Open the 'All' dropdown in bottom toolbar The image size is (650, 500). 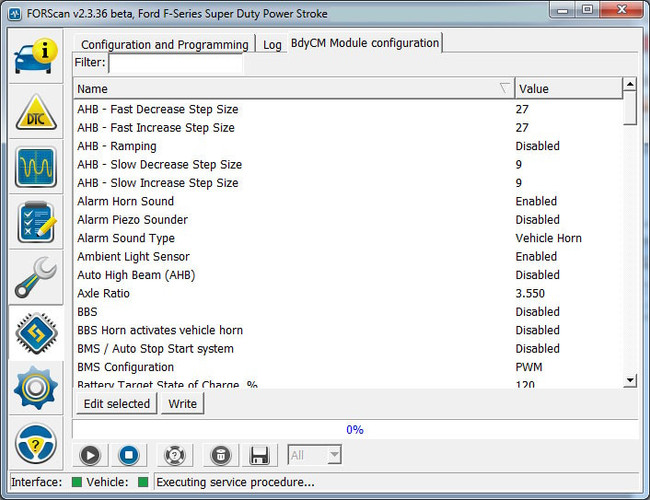[x=315, y=455]
